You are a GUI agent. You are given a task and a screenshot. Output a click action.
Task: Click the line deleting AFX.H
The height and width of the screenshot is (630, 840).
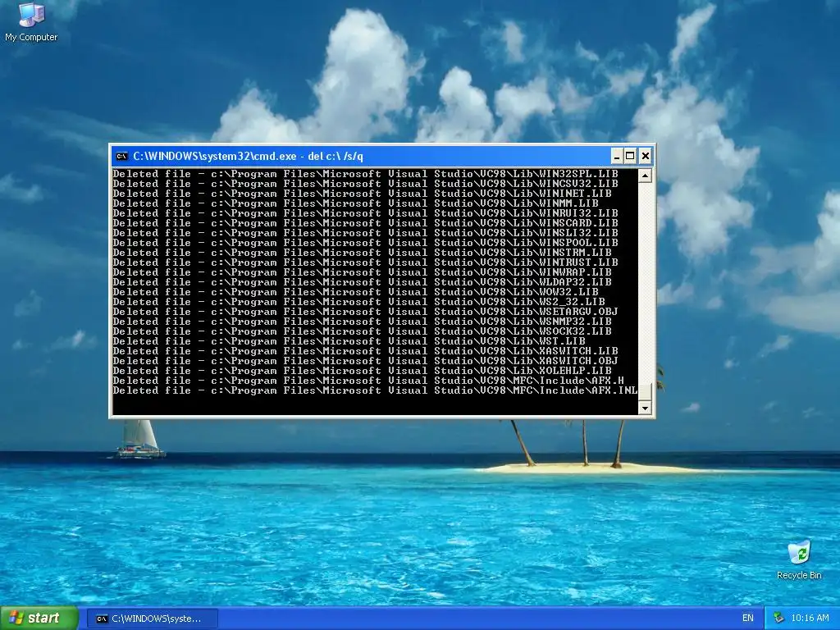point(368,381)
